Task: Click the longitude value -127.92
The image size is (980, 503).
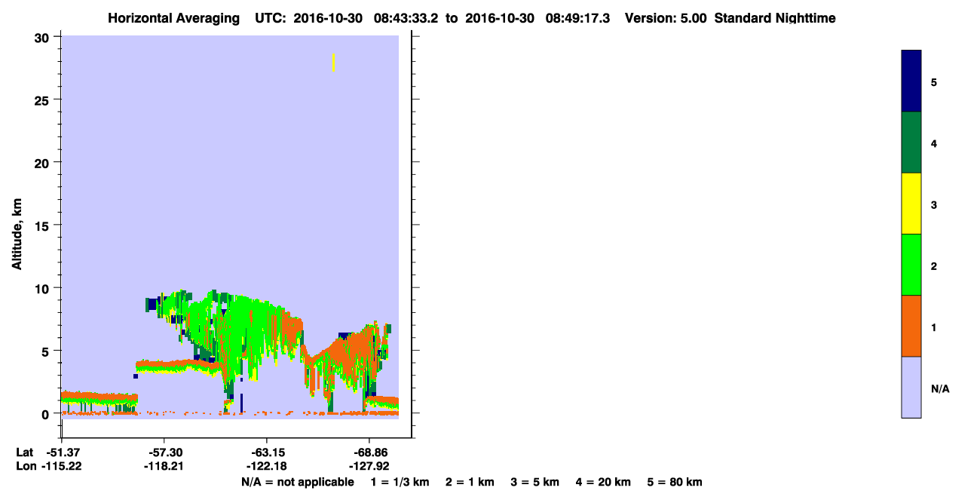Action: [x=369, y=466]
